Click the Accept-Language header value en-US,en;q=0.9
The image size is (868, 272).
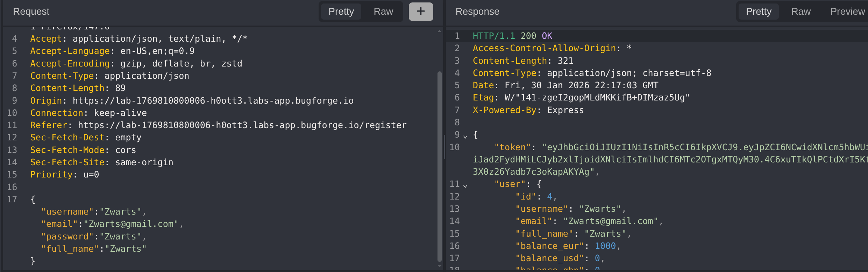coord(157,51)
